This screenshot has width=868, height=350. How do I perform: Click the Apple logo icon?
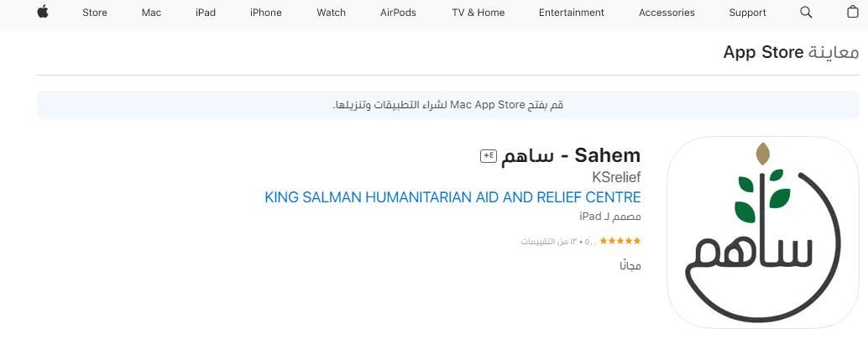[x=43, y=12]
